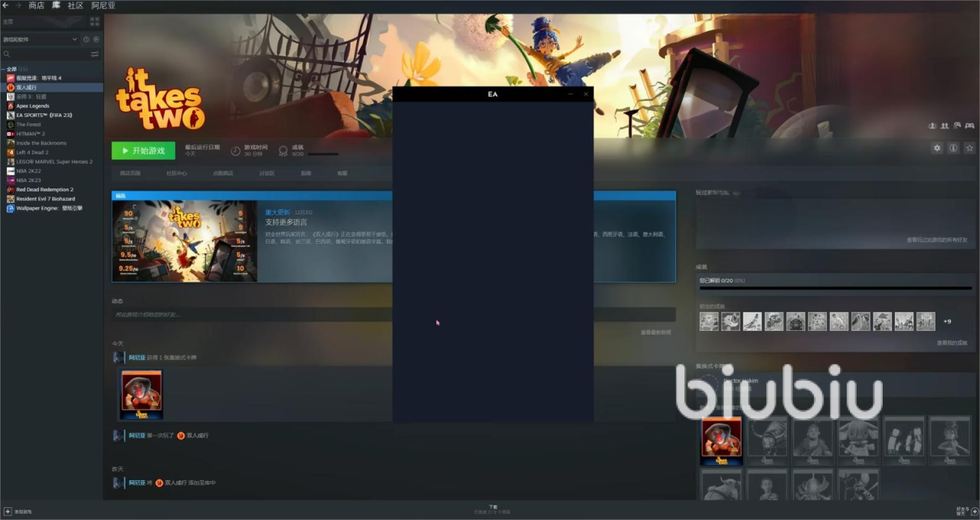Click the add game plus icon
This screenshot has width=980, height=520.
(x=8, y=511)
